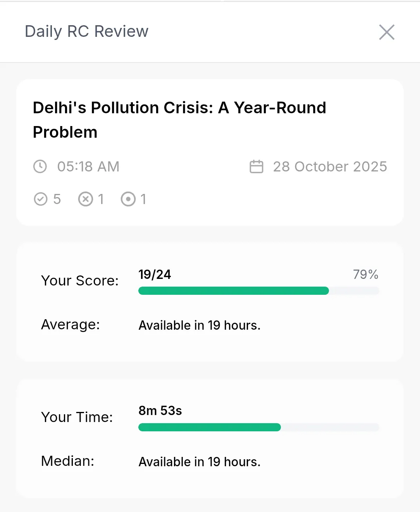Click the Your Score label
Image resolution: width=420 pixels, height=512 pixels.
coord(80,280)
